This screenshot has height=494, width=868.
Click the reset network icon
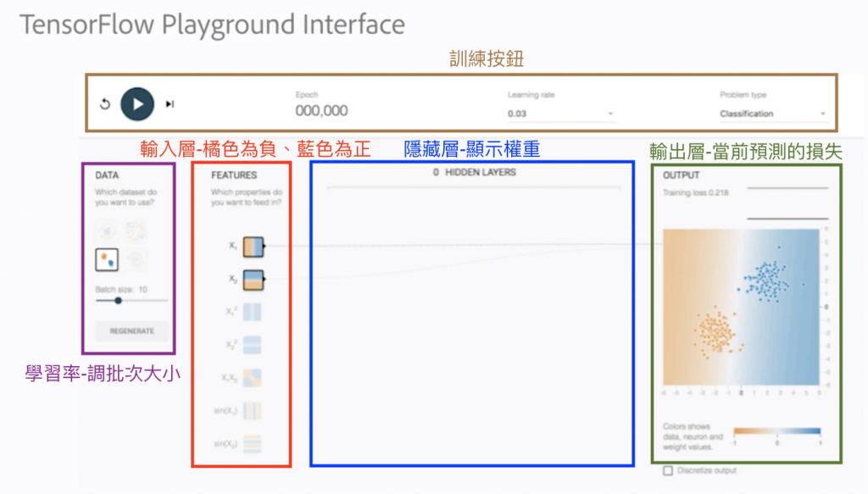point(105,104)
